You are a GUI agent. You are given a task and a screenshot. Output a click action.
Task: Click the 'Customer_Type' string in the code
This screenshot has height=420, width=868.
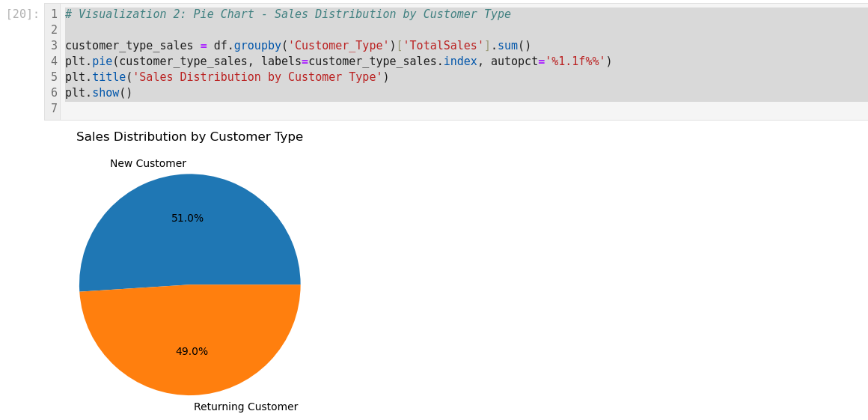(x=340, y=46)
